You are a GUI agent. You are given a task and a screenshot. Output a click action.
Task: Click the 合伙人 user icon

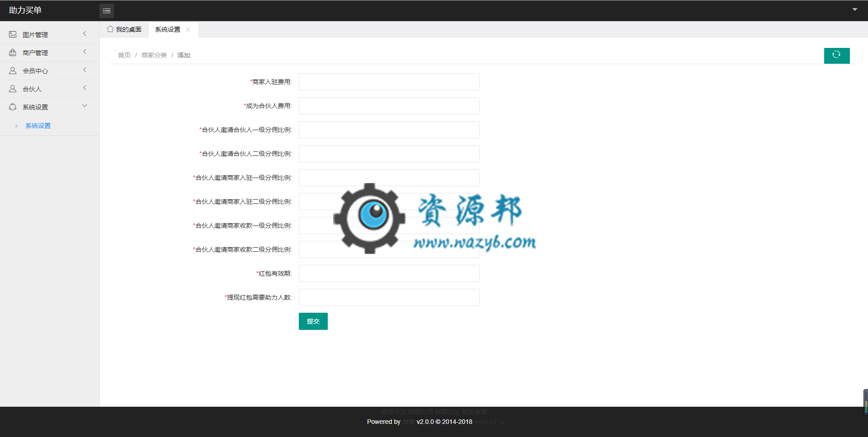[13, 89]
